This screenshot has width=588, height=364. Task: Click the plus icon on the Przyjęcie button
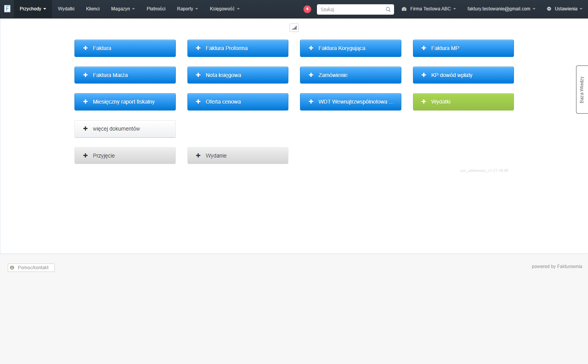tap(86, 156)
